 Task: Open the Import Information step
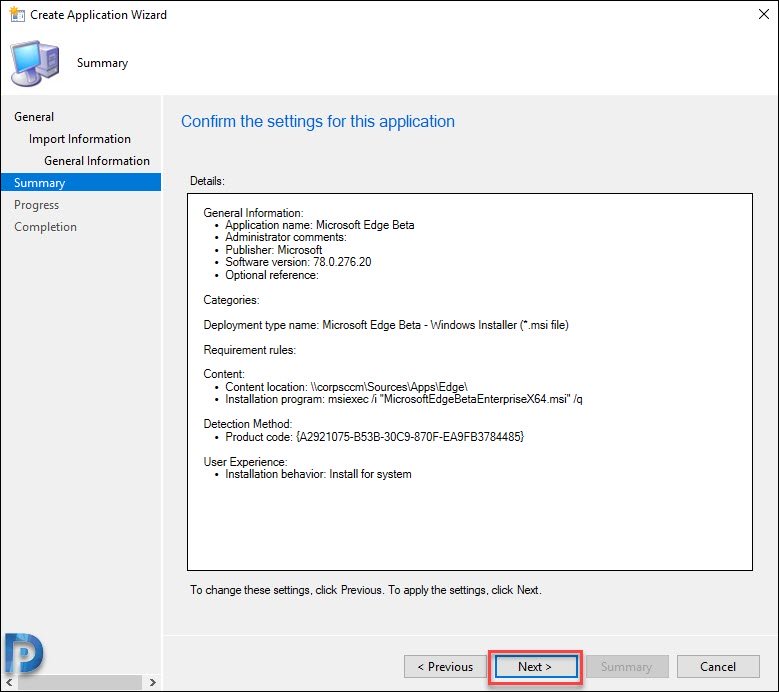pyautogui.click(x=79, y=139)
